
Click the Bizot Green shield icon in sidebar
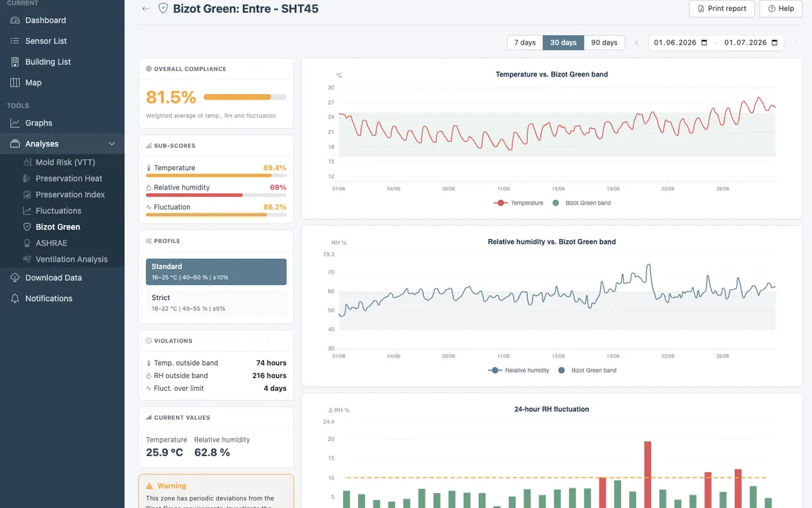coord(28,227)
